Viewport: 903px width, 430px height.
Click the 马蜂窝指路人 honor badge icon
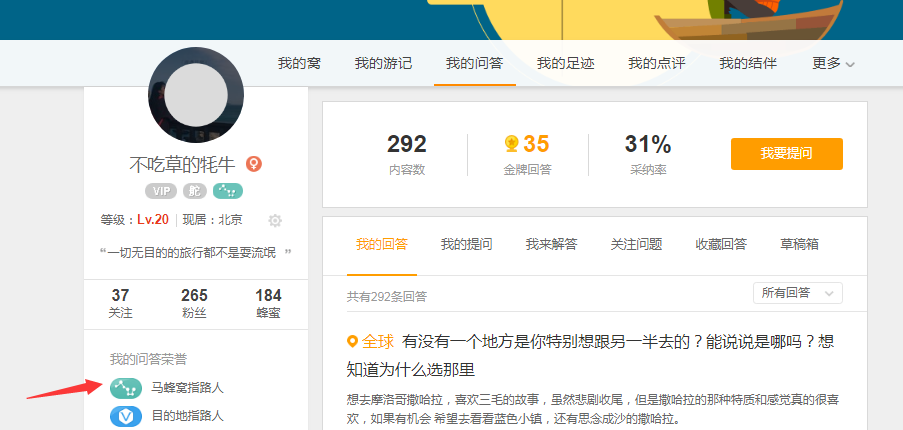pos(126,387)
